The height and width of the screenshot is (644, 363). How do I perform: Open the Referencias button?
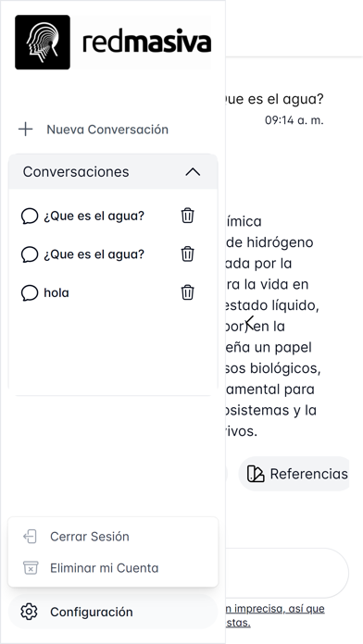(x=294, y=474)
